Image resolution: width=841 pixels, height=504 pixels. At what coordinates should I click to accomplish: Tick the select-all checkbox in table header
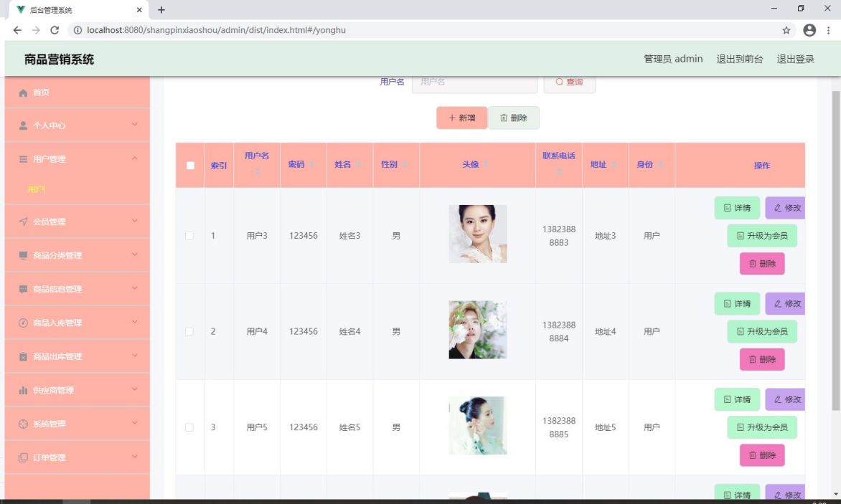pos(190,166)
